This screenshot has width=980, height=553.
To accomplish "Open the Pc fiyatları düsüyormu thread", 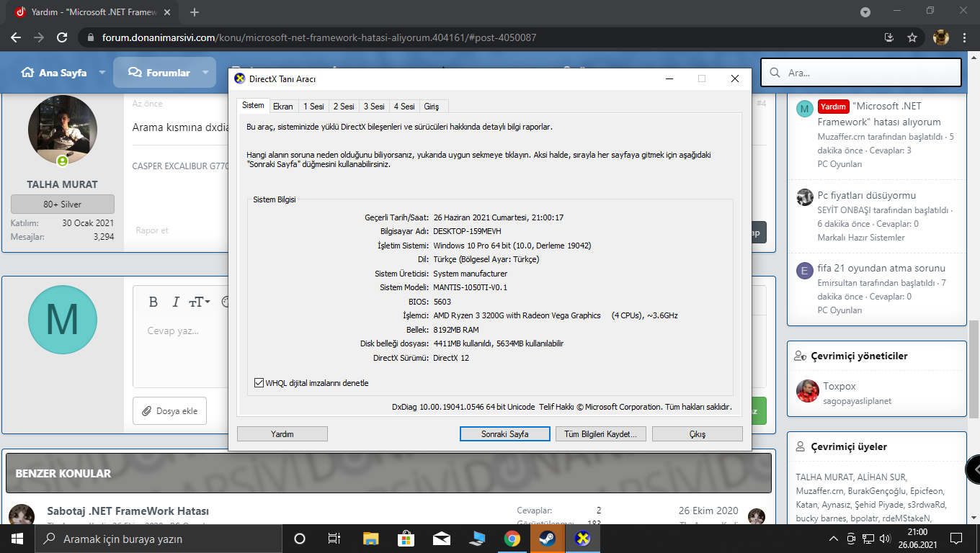I will (867, 195).
